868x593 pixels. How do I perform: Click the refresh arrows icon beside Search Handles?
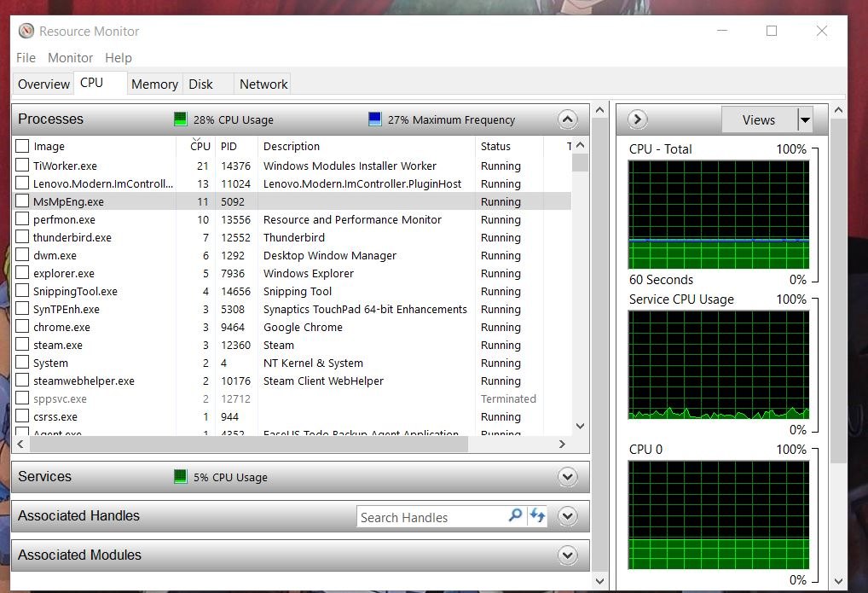pyautogui.click(x=537, y=515)
